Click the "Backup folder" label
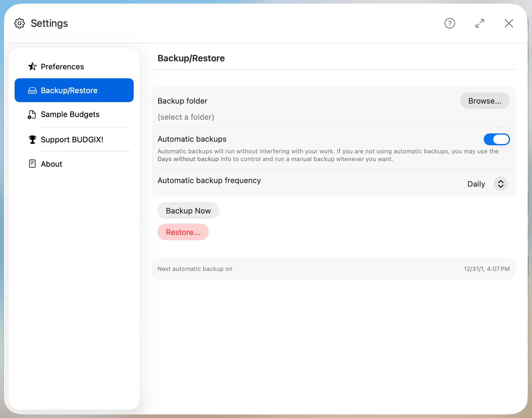This screenshot has height=418, width=532. coord(182,101)
